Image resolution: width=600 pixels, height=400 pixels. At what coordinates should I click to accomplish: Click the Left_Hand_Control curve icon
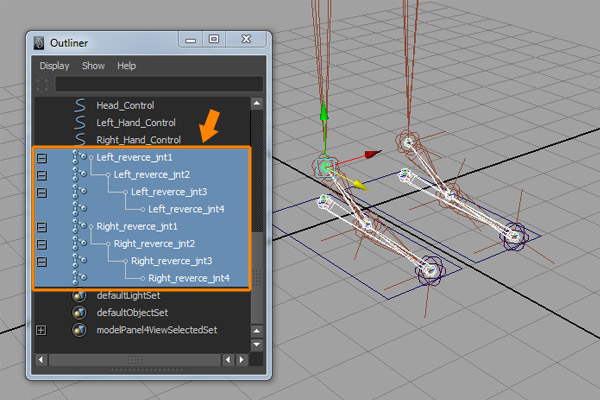[x=80, y=122]
